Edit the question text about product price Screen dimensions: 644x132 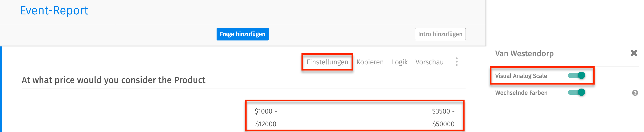point(114,80)
